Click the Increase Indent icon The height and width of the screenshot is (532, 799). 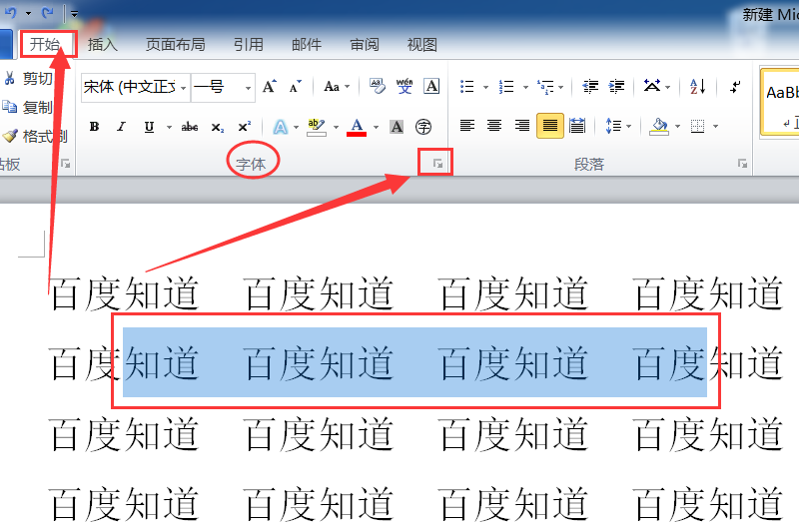[x=616, y=86]
